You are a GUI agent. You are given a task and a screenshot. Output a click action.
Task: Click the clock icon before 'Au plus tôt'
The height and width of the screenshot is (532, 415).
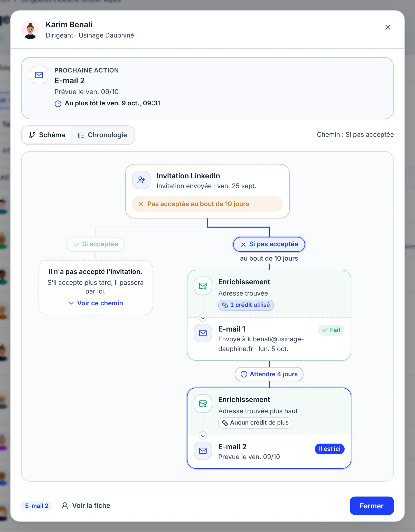(x=58, y=104)
